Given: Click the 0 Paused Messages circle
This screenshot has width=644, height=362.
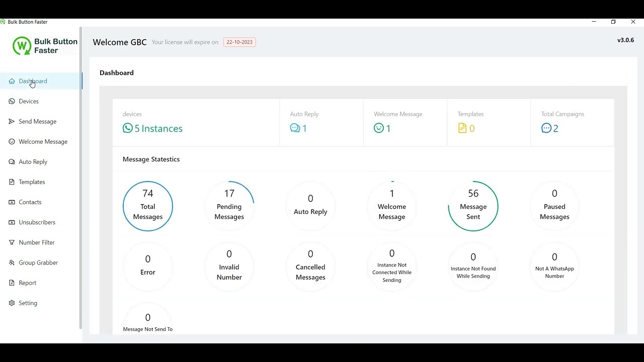Looking at the screenshot, I should (x=554, y=206).
